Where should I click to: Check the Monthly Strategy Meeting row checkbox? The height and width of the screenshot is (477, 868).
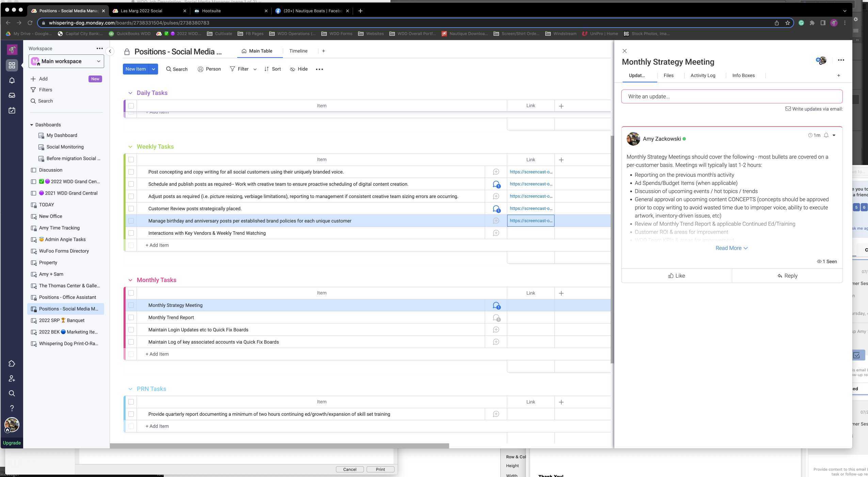point(131,305)
